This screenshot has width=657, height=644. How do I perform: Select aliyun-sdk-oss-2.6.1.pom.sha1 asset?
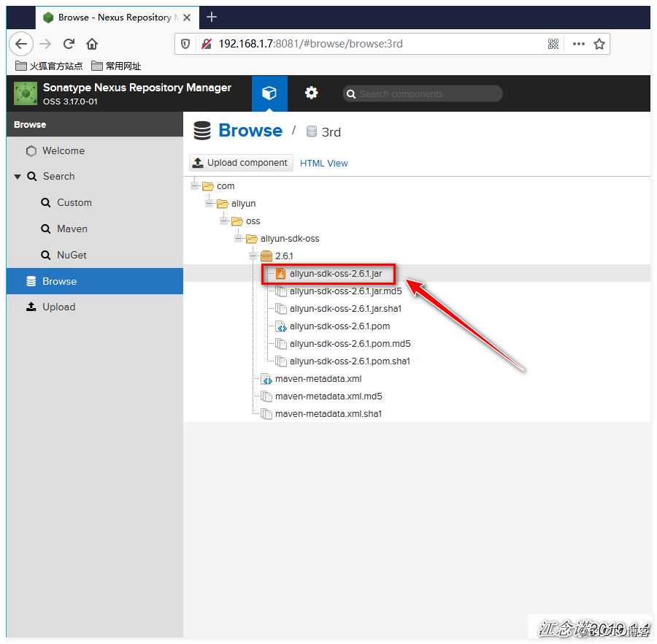[343, 361]
